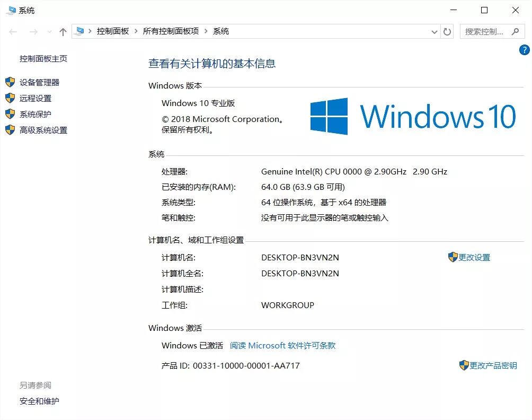Click the forward navigation arrow
Image resolution: width=532 pixels, height=420 pixels.
tap(33, 32)
